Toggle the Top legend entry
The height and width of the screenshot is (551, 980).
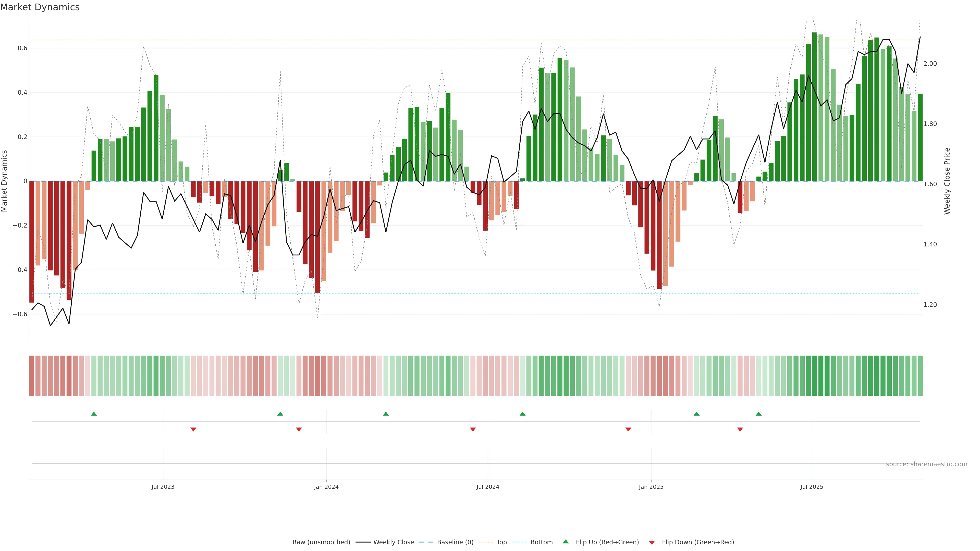click(501, 542)
